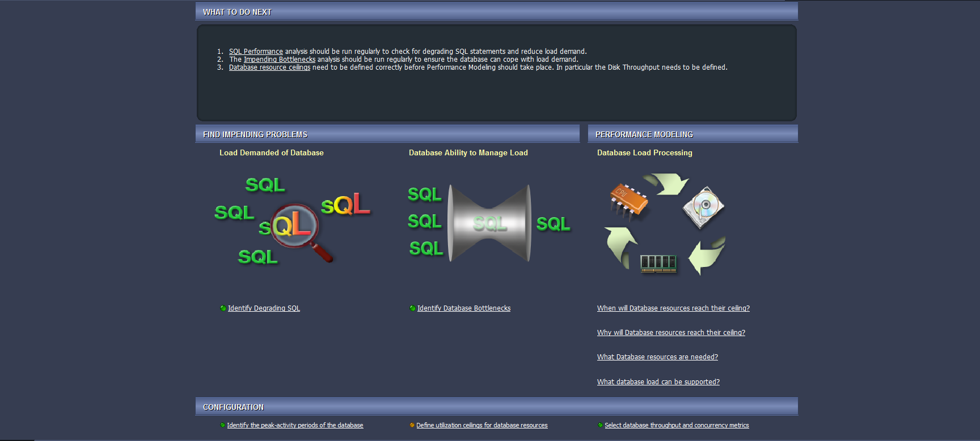Click Identify Database Bottlenecks link
Viewport: 980px width, 441px height.
tap(464, 308)
